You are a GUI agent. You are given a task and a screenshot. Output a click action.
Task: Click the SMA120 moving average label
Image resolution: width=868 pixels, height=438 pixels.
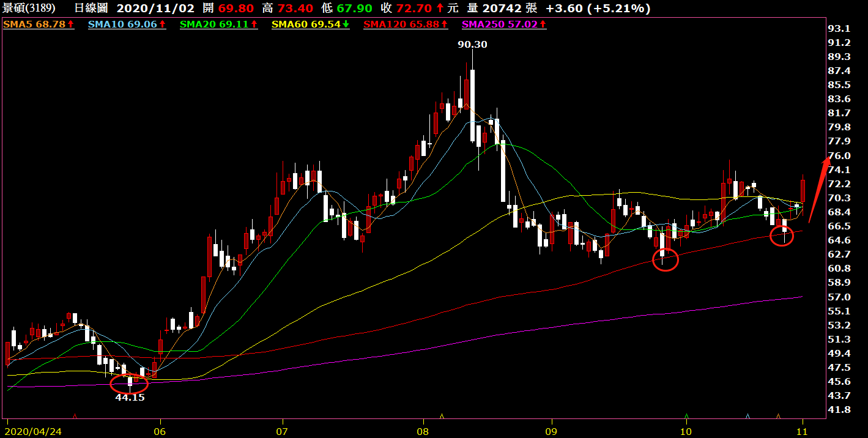click(406, 24)
